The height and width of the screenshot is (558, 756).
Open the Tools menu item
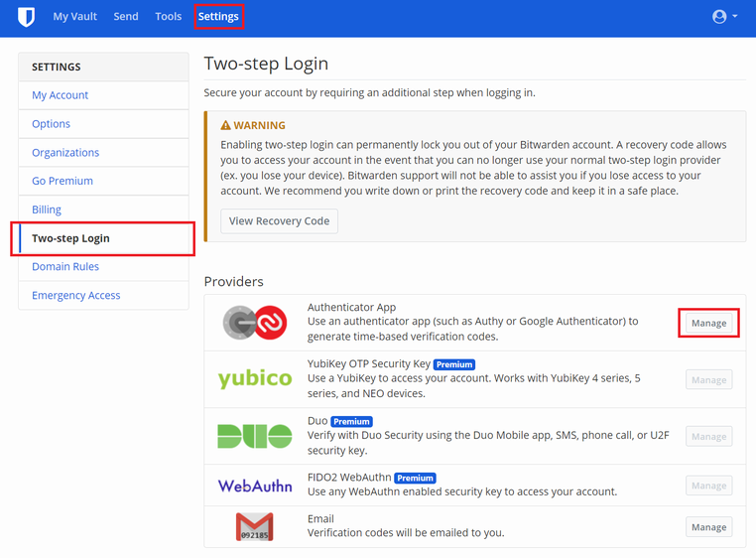pyautogui.click(x=168, y=17)
